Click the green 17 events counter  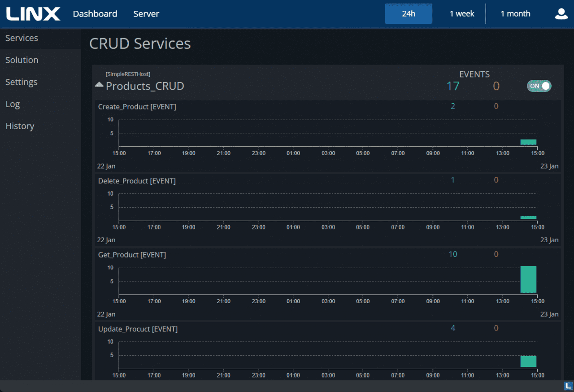tap(453, 86)
